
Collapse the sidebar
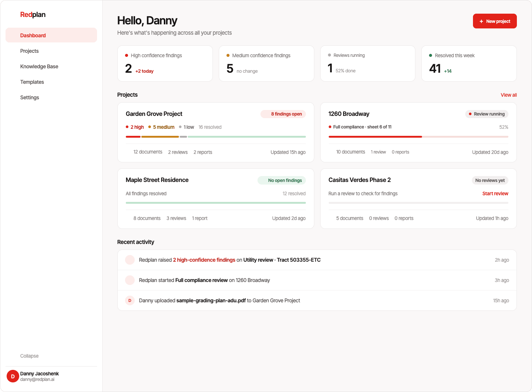click(x=30, y=356)
